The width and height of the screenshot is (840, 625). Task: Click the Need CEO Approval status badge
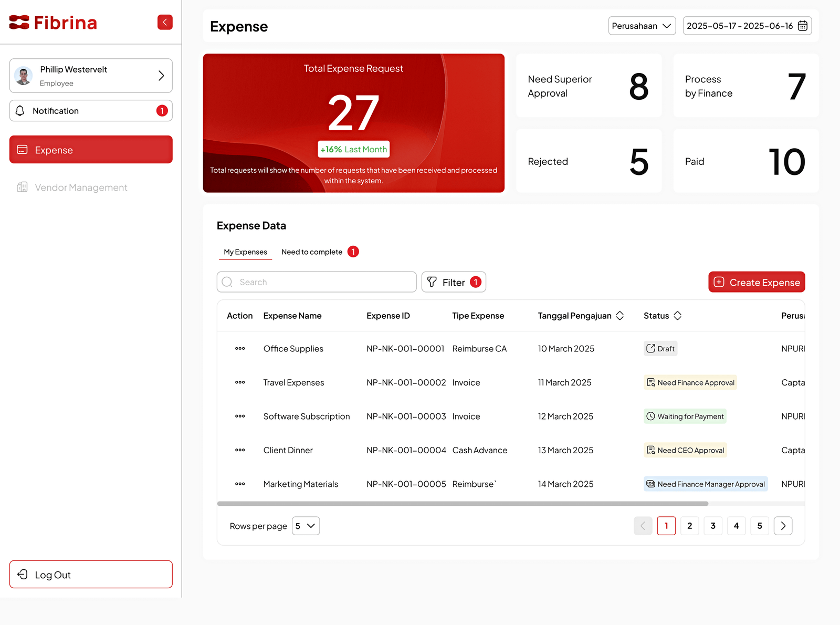pyautogui.click(x=685, y=450)
